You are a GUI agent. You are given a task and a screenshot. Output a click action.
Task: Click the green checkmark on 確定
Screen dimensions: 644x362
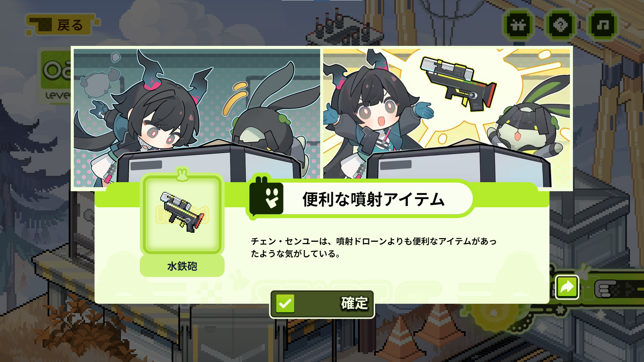pos(285,304)
